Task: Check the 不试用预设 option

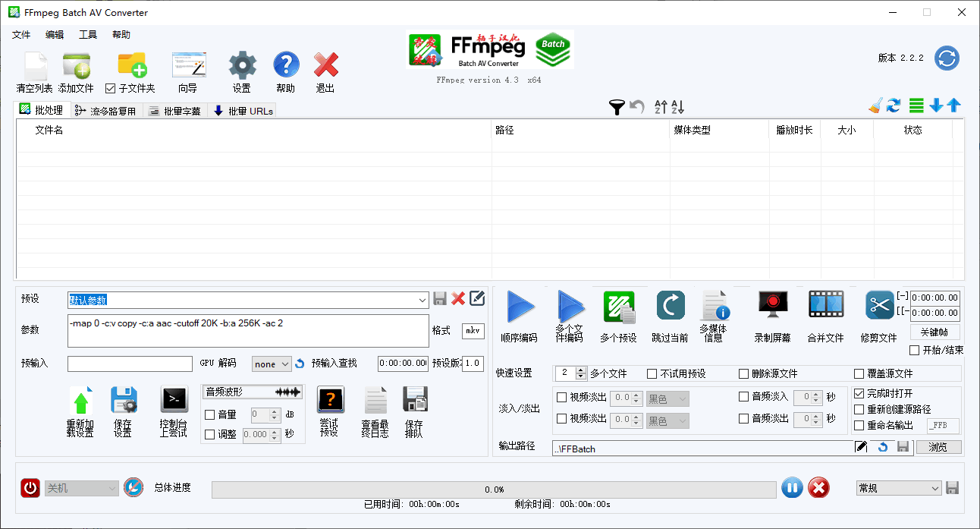Action: point(652,374)
